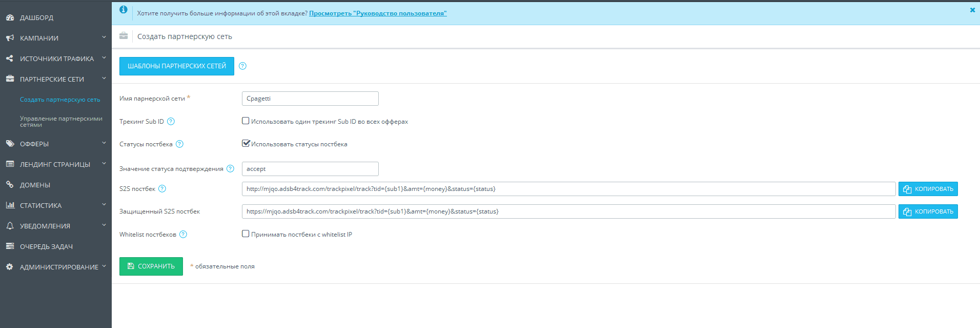
Task: Expand the ОФФЕРЫ menu chevron
Action: (104, 143)
